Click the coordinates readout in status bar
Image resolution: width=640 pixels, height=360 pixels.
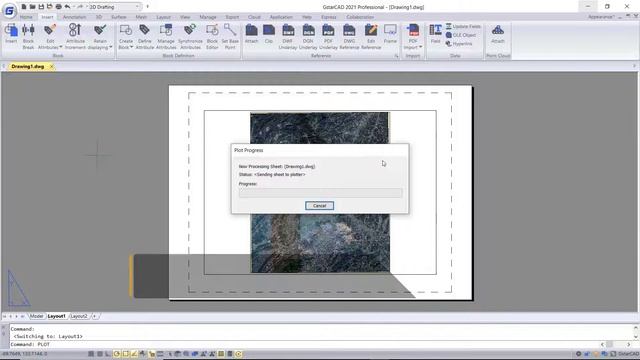(x=24, y=354)
